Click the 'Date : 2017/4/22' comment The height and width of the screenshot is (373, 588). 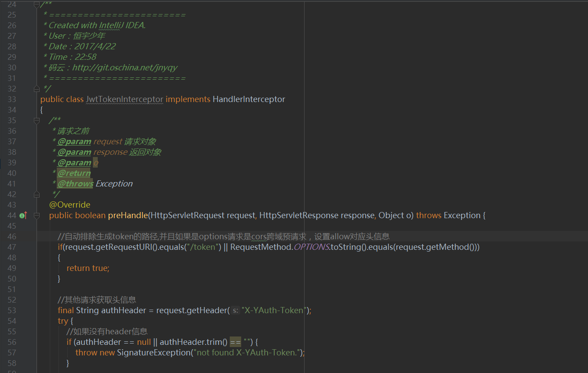(x=82, y=47)
